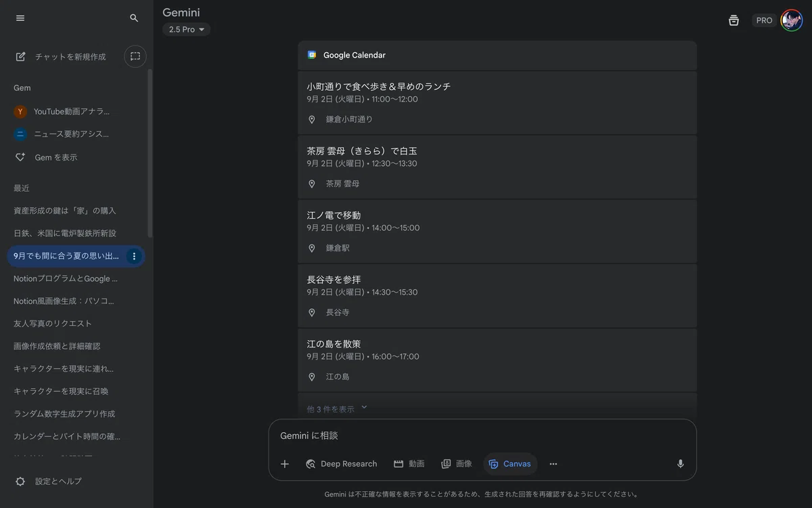
Task: Click チャットを新規作成 label
Action: point(70,57)
